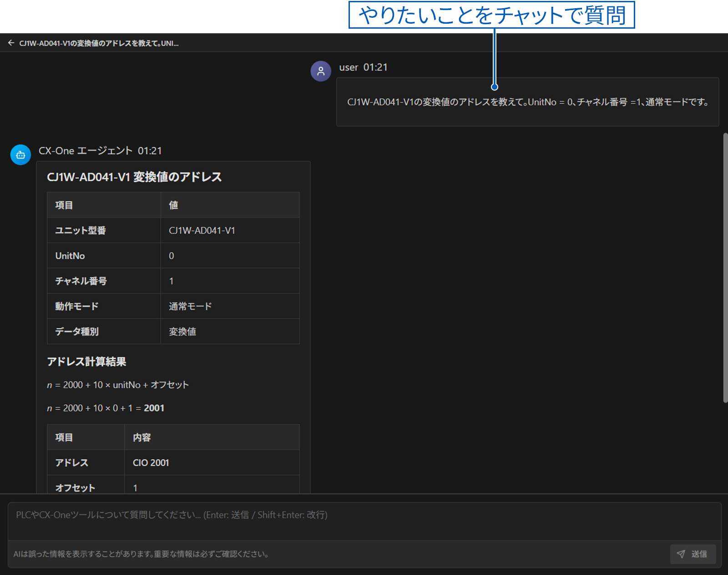Image resolution: width=728 pixels, height=575 pixels.
Task: Select the 動作モード row label
Action: pyautogui.click(x=104, y=306)
